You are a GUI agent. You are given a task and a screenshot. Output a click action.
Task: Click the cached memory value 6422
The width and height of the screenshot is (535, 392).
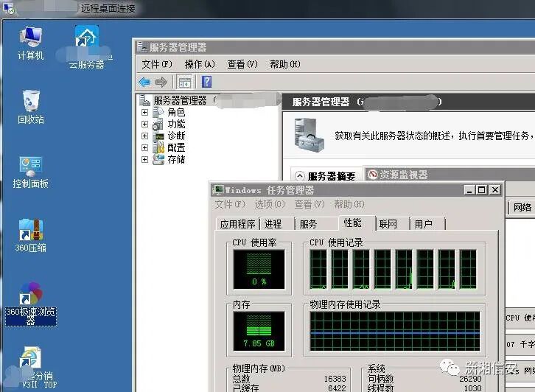(337, 388)
